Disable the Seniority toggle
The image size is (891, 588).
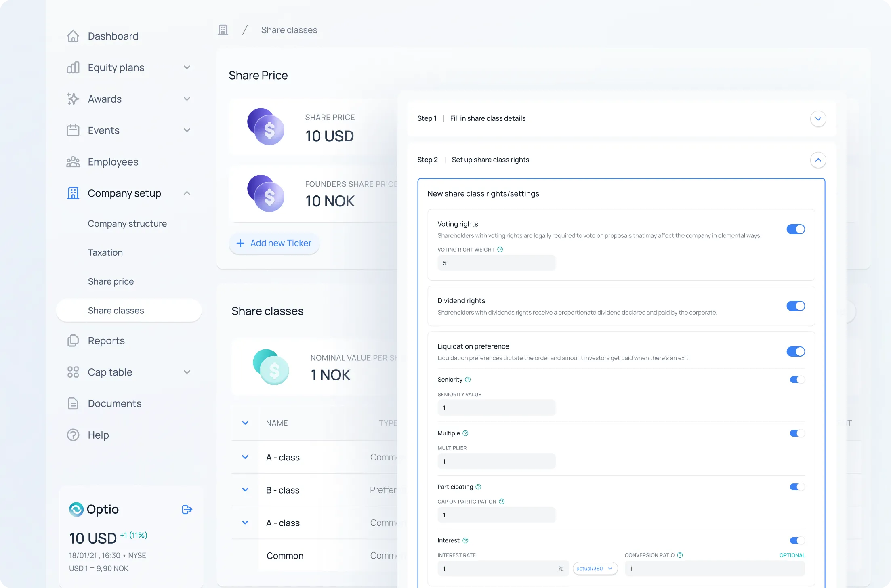pos(796,379)
